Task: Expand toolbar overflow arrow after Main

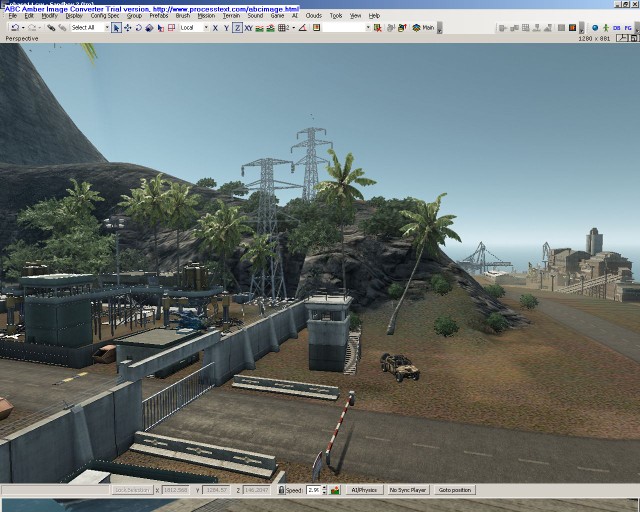Action: click(x=440, y=28)
